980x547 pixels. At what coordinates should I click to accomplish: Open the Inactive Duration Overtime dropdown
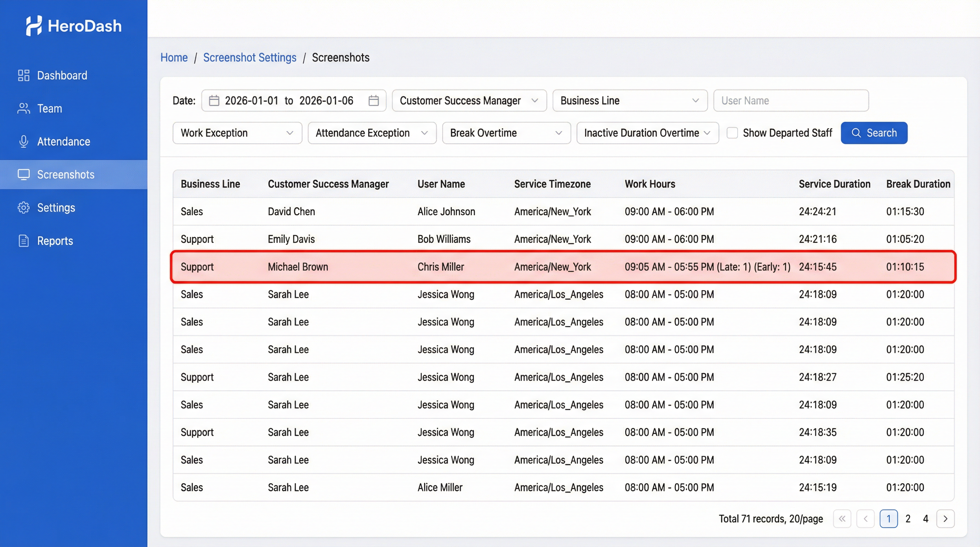point(647,133)
